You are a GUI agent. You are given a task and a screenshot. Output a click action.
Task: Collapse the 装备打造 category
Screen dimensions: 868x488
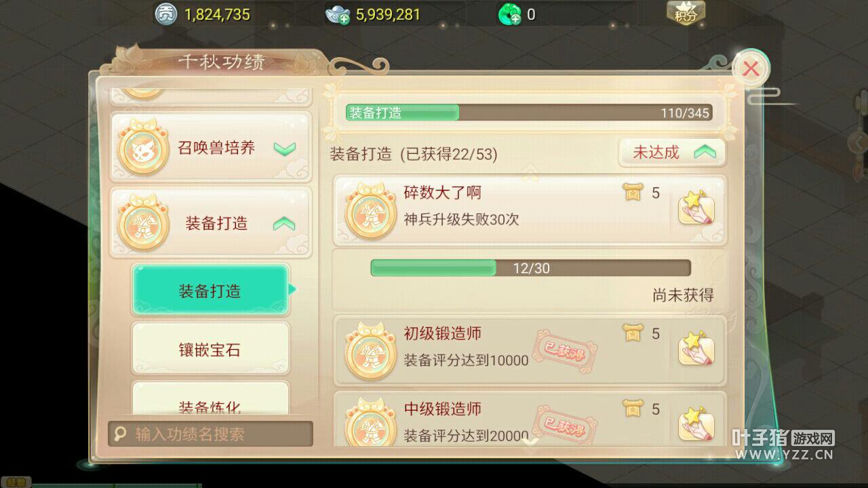(x=284, y=224)
